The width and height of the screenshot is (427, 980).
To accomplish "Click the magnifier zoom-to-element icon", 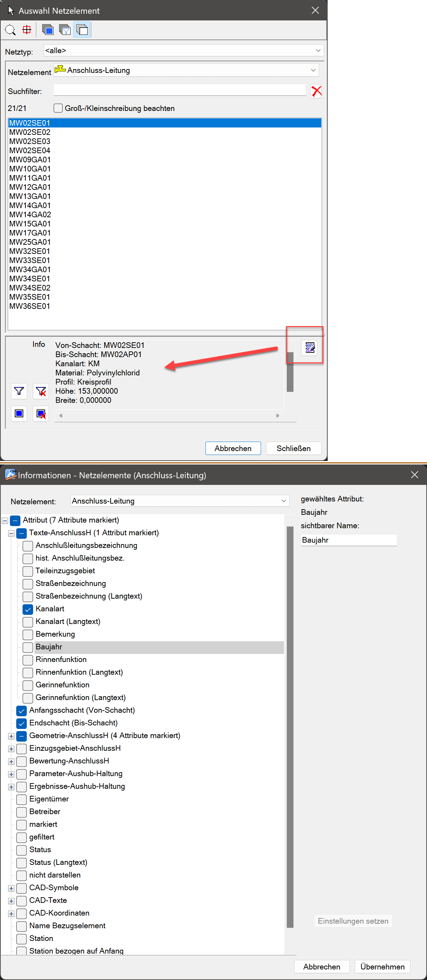I will pos(10,30).
